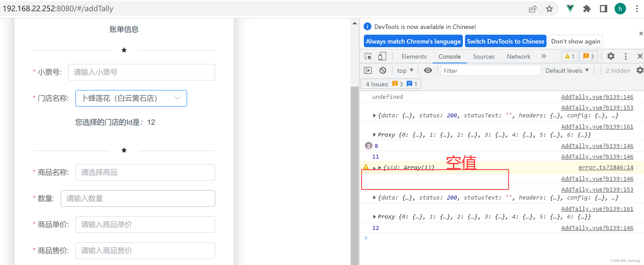The height and width of the screenshot is (265, 644).
Task: Create a live expression with eye icon
Action: click(x=428, y=70)
